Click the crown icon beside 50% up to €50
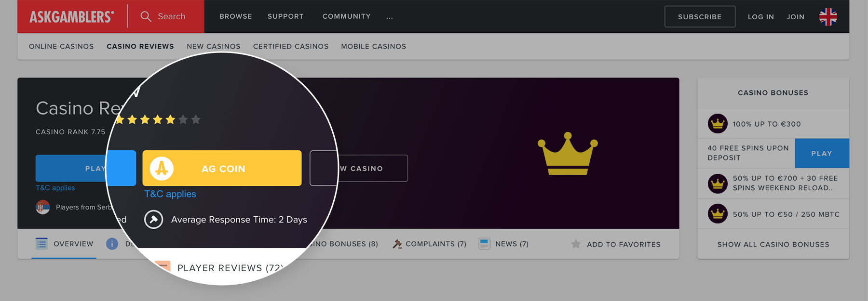 [718, 214]
